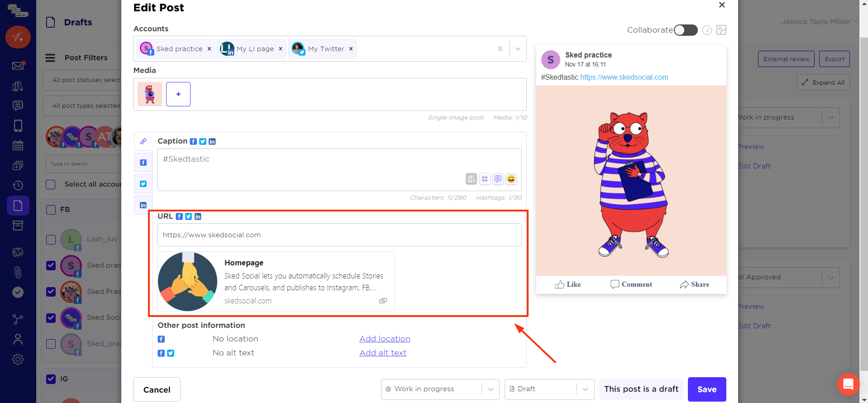This screenshot has width=868, height=403.
Task: Switch caption to Facebook tab icon
Action: point(143,163)
